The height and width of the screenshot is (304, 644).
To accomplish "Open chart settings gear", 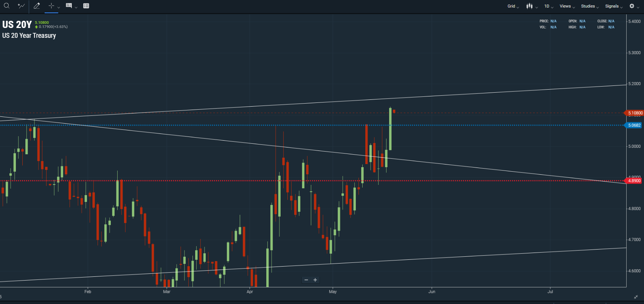I will pyautogui.click(x=632, y=6).
